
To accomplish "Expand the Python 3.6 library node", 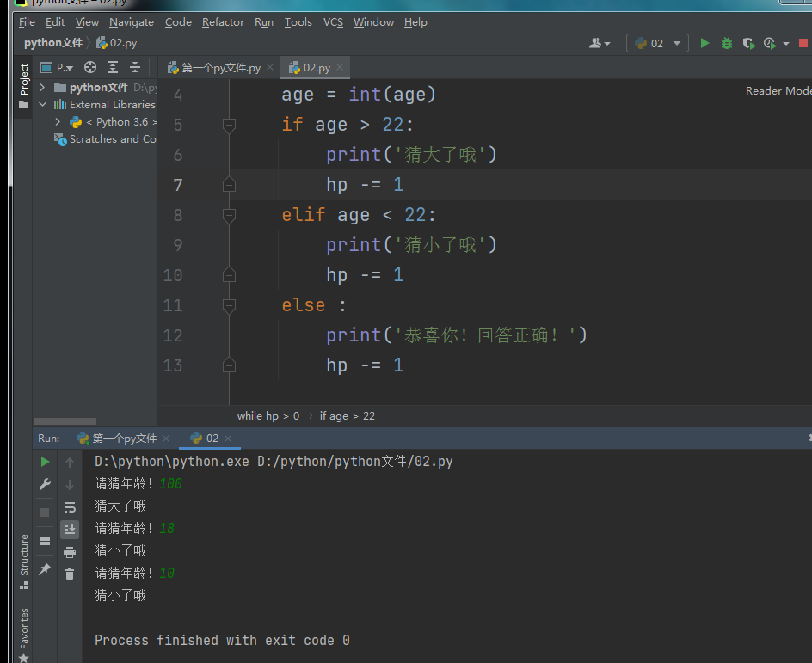I will (x=58, y=121).
